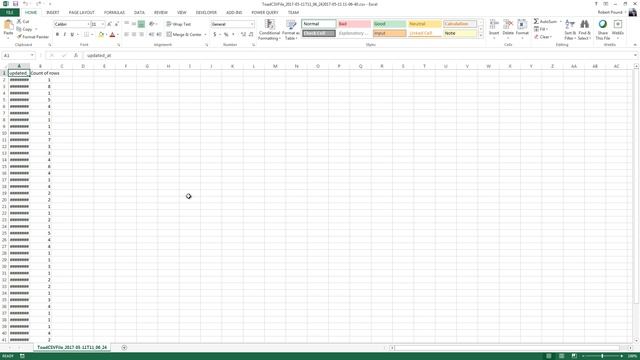
Task: Add a new sheet with the plus icon
Action: click(124, 347)
